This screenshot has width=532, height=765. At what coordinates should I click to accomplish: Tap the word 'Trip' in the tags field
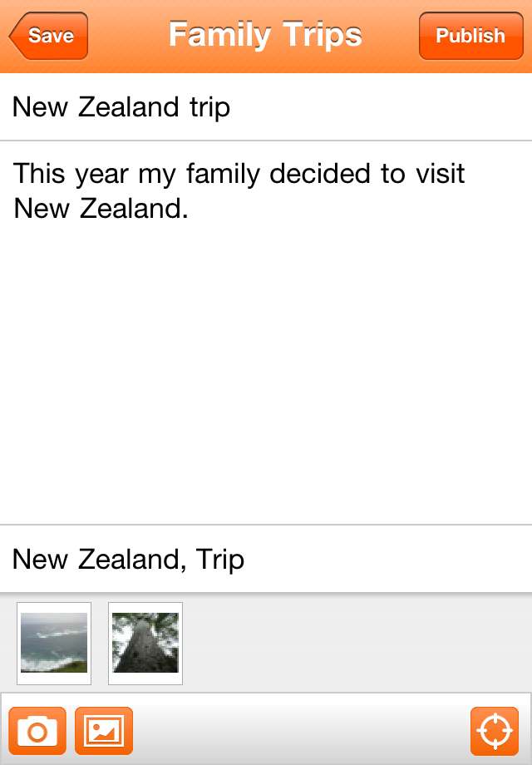[x=220, y=560]
